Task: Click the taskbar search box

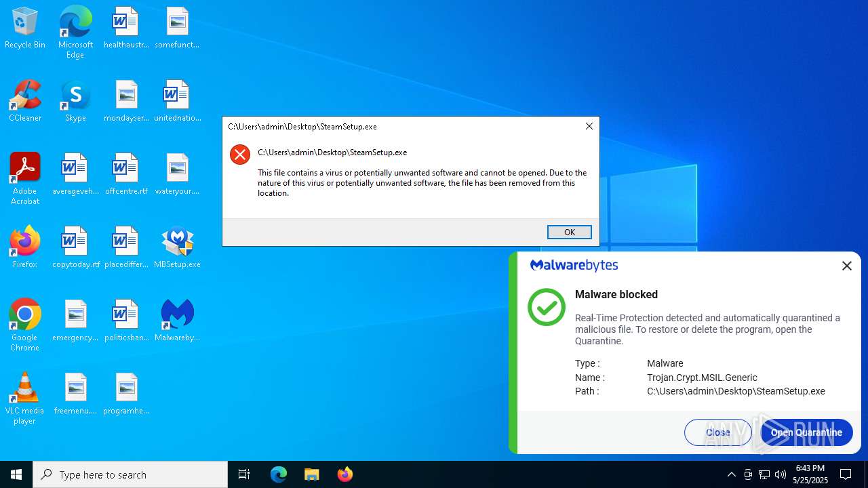Action: coord(130,474)
